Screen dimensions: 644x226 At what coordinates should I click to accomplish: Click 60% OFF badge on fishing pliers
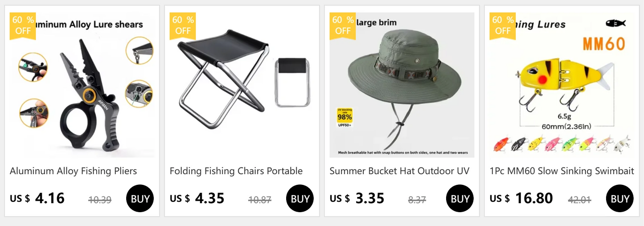[23, 25]
